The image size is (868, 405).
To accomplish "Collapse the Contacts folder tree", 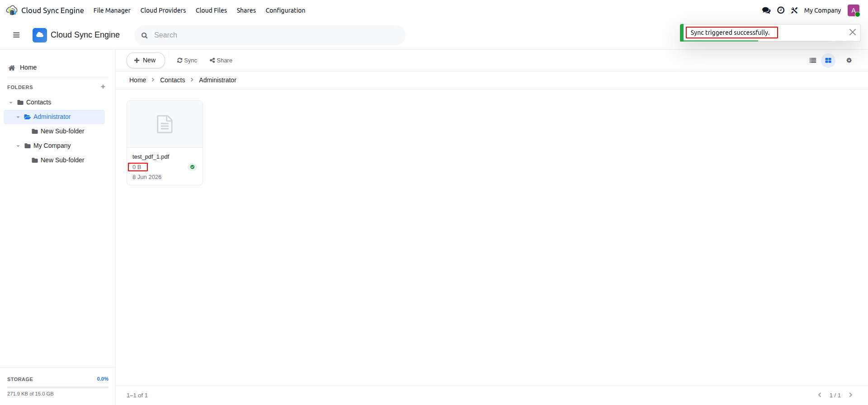I will pyautogui.click(x=11, y=103).
